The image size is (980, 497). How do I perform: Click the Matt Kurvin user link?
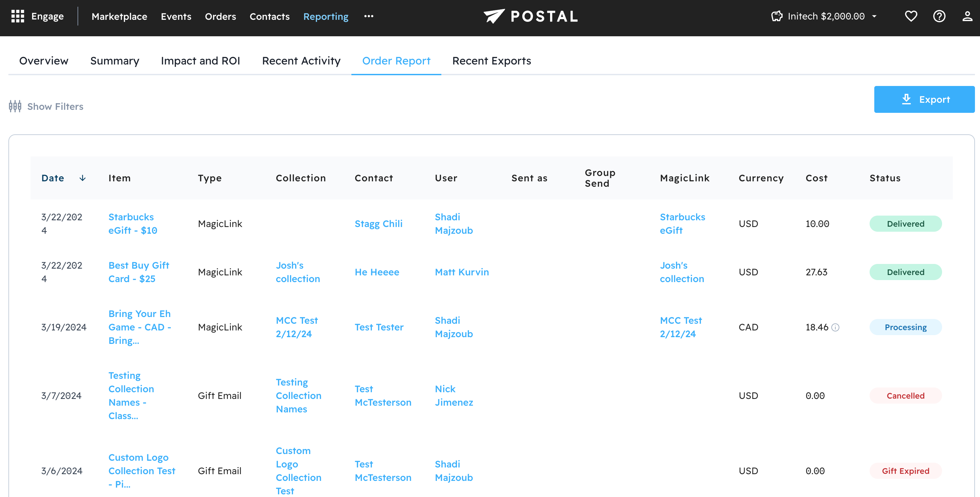pyautogui.click(x=461, y=272)
